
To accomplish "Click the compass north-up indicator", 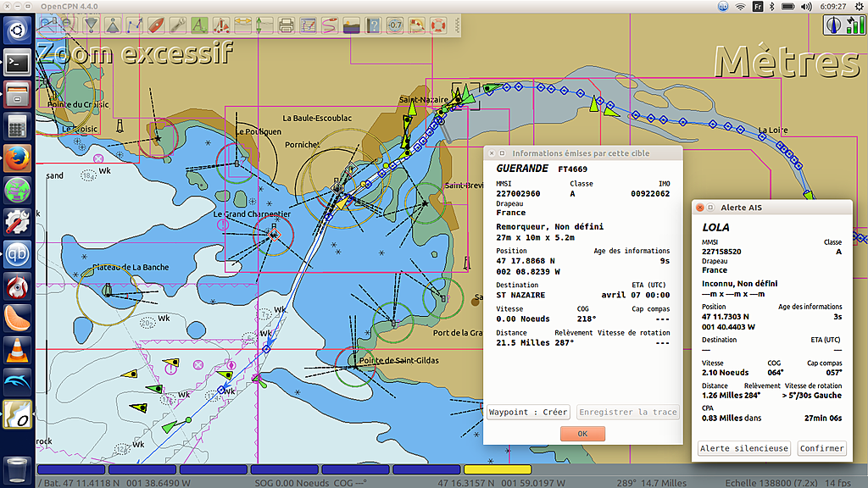I will tap(833, 25).
